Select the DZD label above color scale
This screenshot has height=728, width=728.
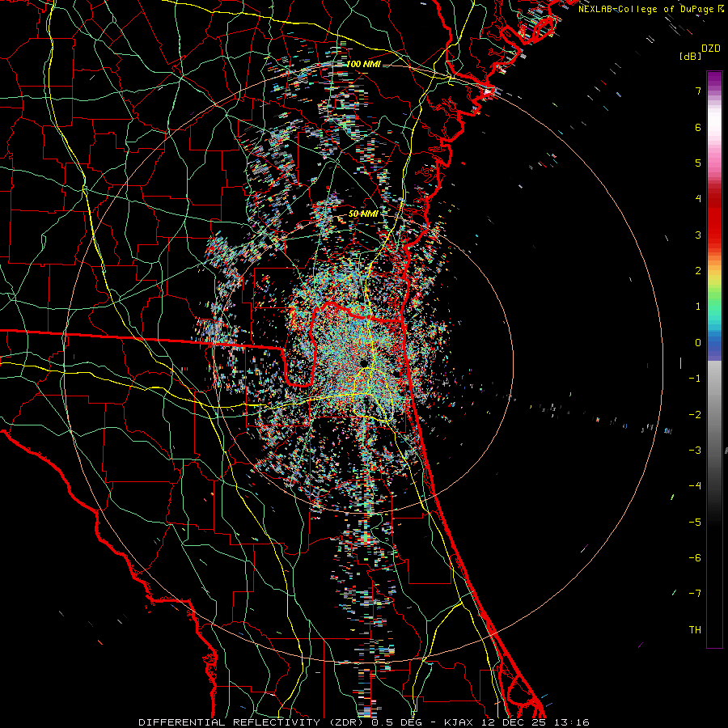tap(710, 49)
